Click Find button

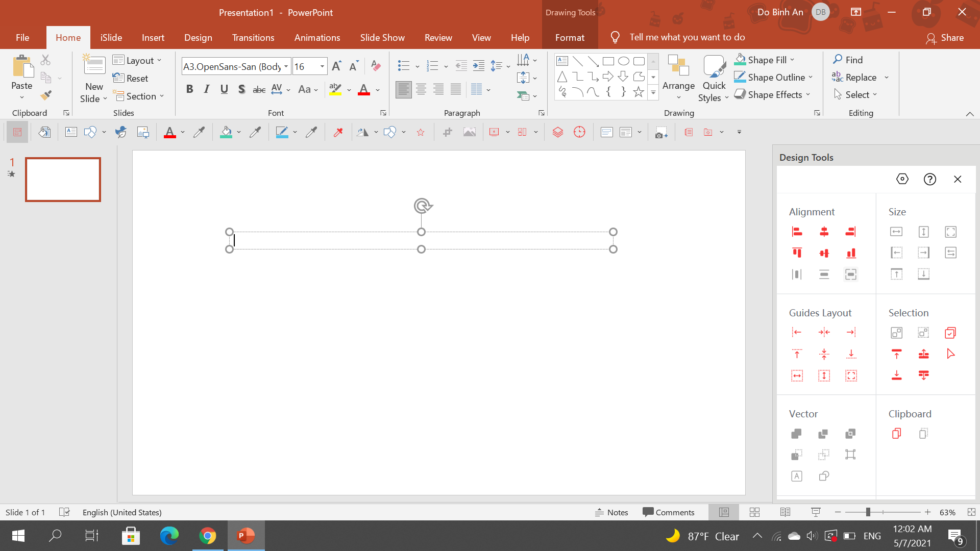click(x=848, y=60)
